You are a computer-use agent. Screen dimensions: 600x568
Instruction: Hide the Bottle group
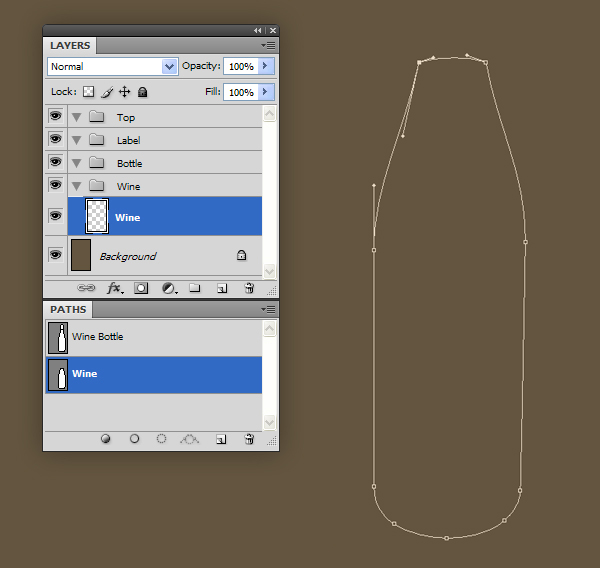[56, 162]
